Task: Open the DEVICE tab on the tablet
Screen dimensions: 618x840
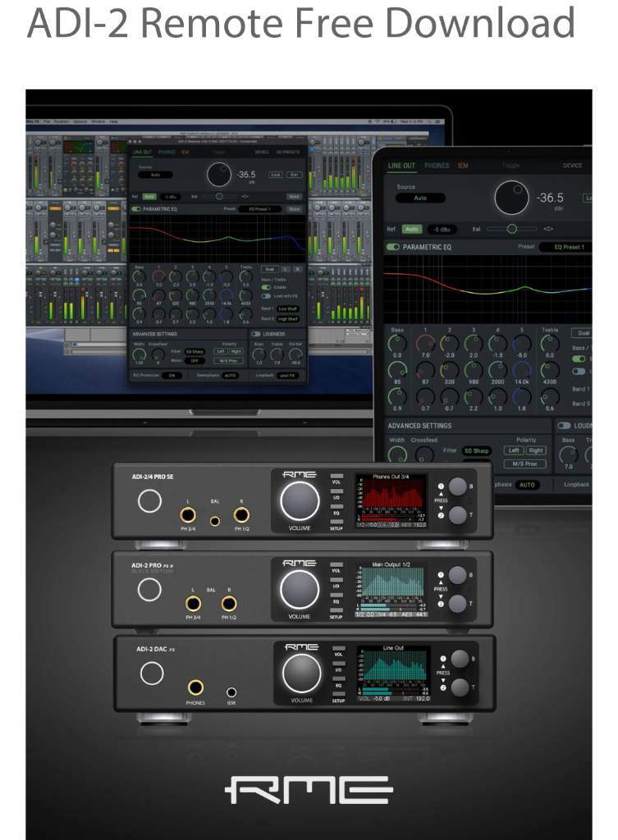Action: click(572, 166)
